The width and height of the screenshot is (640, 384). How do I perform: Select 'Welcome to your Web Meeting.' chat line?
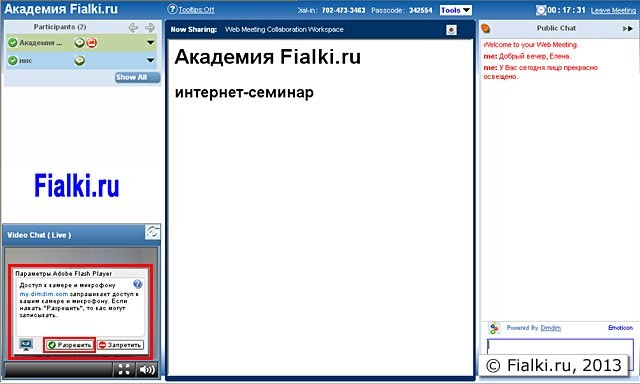531,44
